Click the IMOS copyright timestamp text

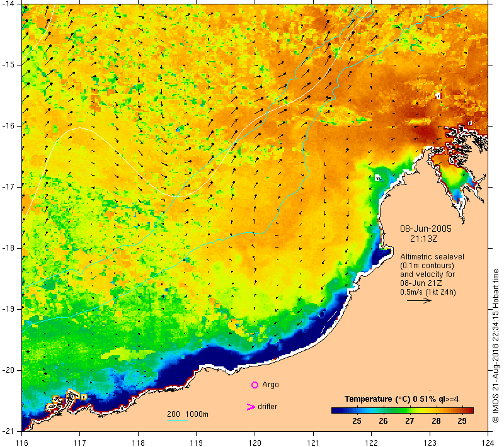(x=495, y=346)
